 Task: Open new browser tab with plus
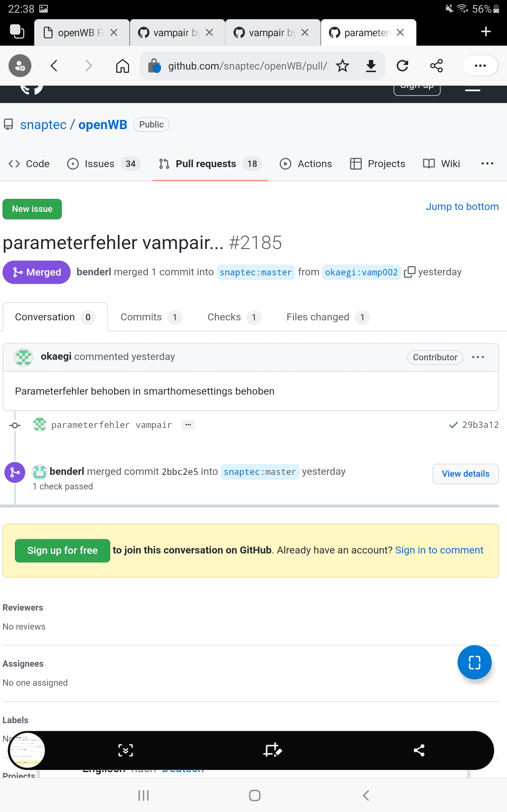[485, 32]
